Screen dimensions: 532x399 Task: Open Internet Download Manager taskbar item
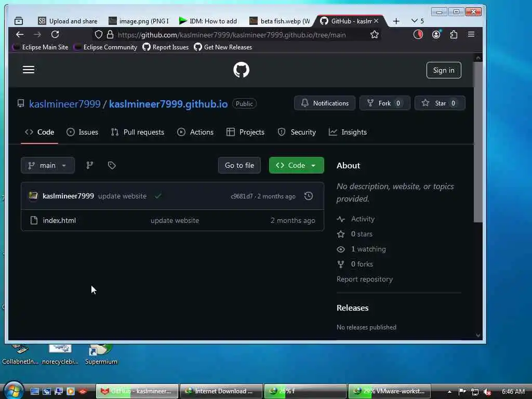(x=221, y=391)
